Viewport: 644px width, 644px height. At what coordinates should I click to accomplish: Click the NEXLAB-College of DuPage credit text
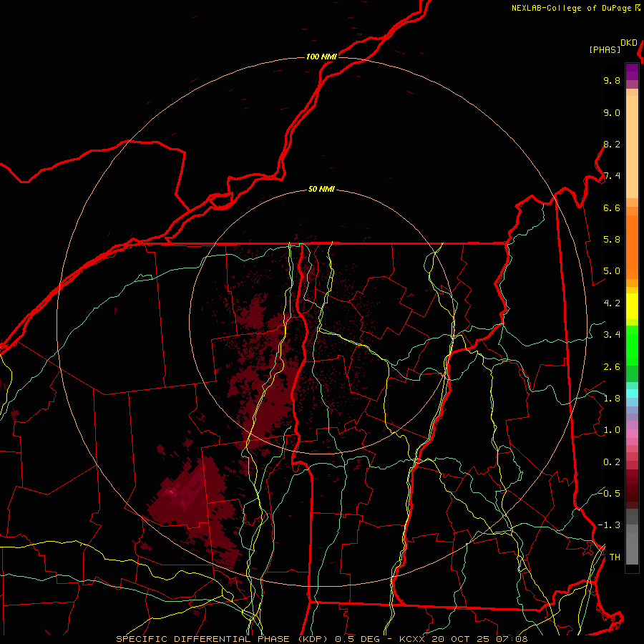click(x=571, y=8)
